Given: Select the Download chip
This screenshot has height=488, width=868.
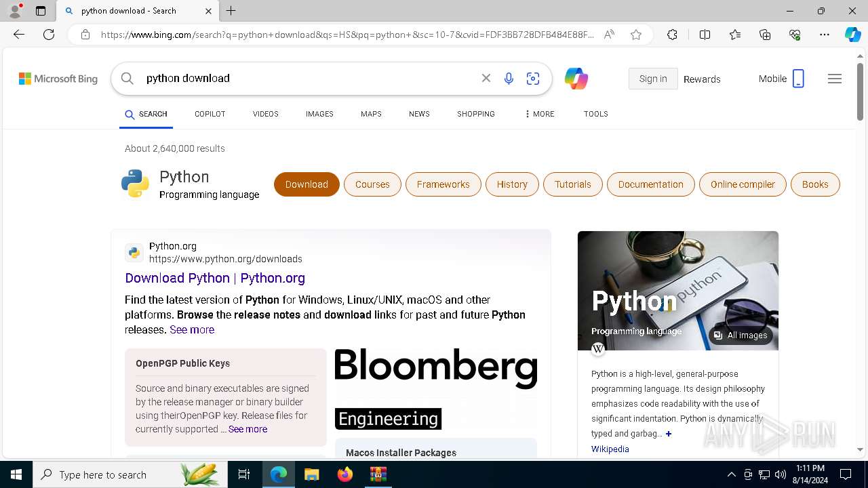Looking at the screenshot, I should [307, 184].
